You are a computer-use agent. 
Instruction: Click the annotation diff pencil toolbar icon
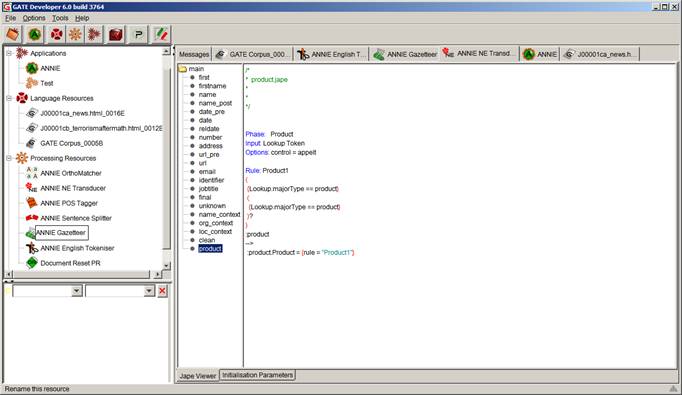pos(161,34)
